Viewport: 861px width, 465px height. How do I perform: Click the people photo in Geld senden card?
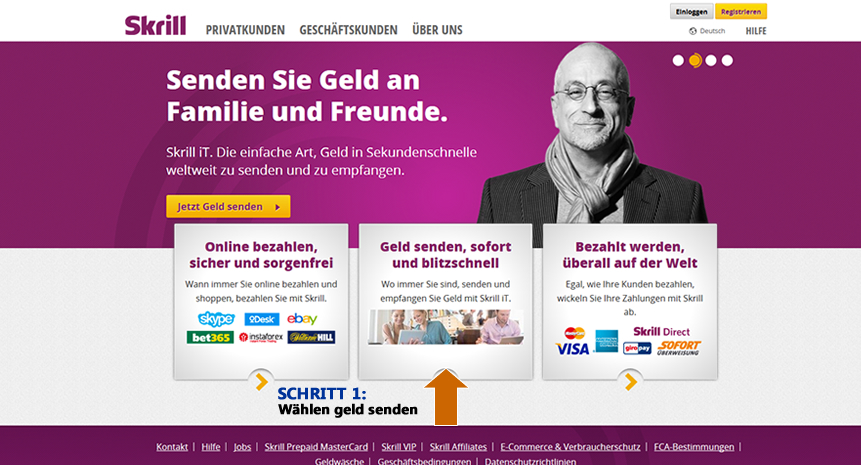[446, 327]
